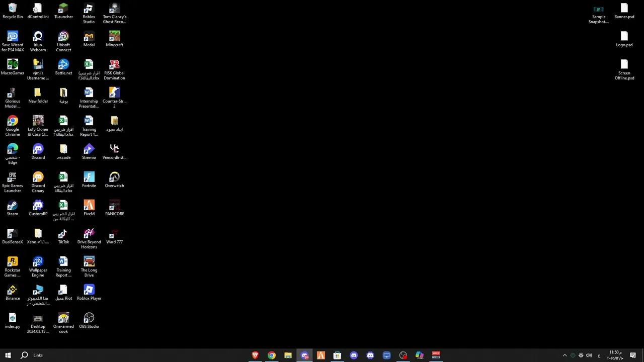This screenshot has width=644, height=362.
Task: Open Roblox Studio shortcut
Action: tap(89, 14)
